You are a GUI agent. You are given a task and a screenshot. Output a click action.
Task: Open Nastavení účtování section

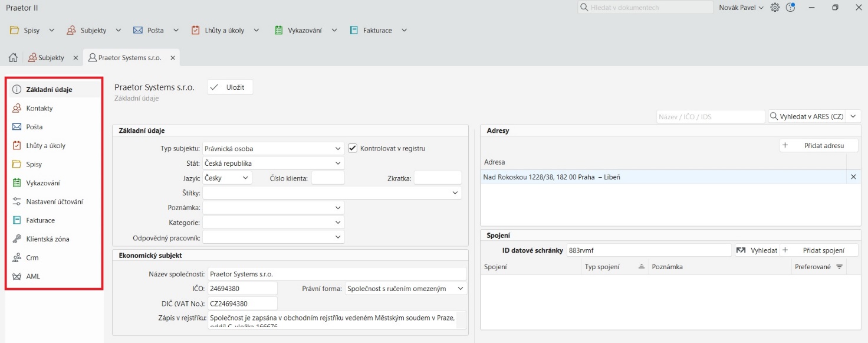point(54,201)
